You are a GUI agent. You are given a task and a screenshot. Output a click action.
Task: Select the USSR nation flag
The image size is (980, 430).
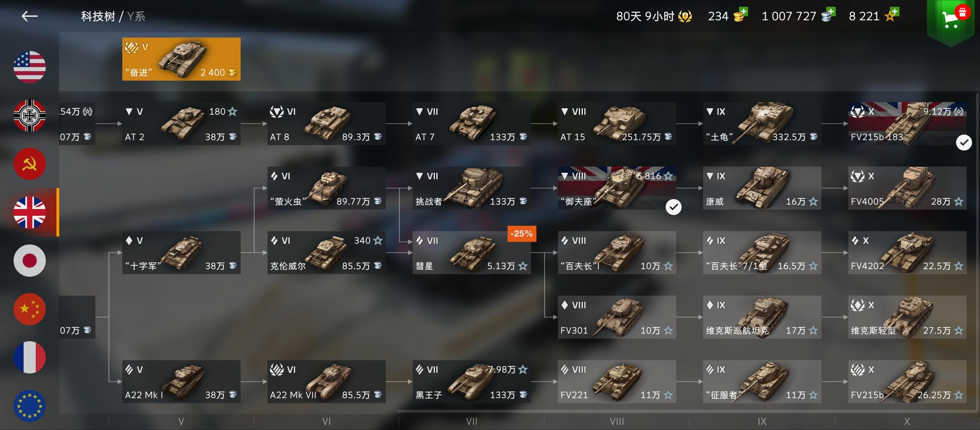click(x=29, y=164)
